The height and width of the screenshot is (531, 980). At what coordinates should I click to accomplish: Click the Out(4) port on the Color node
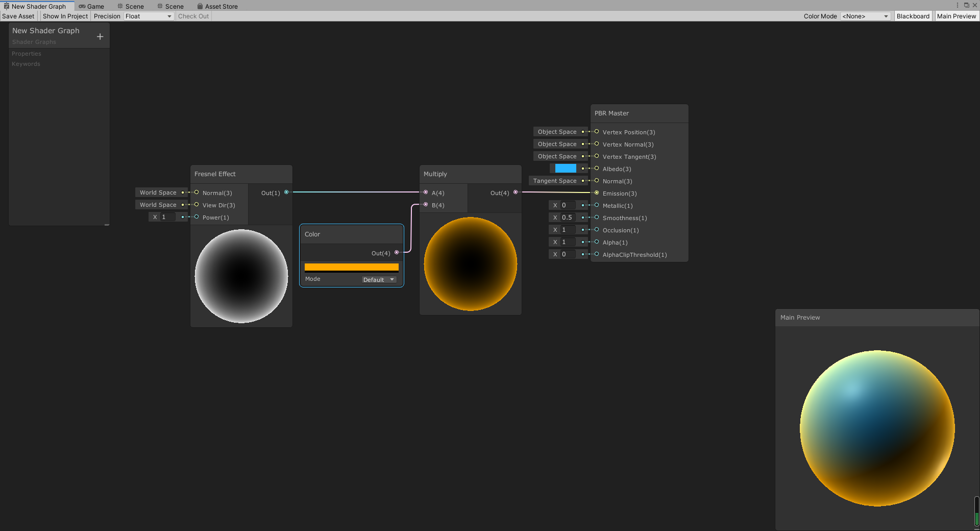pyautogui.click(x=397, y=253)
